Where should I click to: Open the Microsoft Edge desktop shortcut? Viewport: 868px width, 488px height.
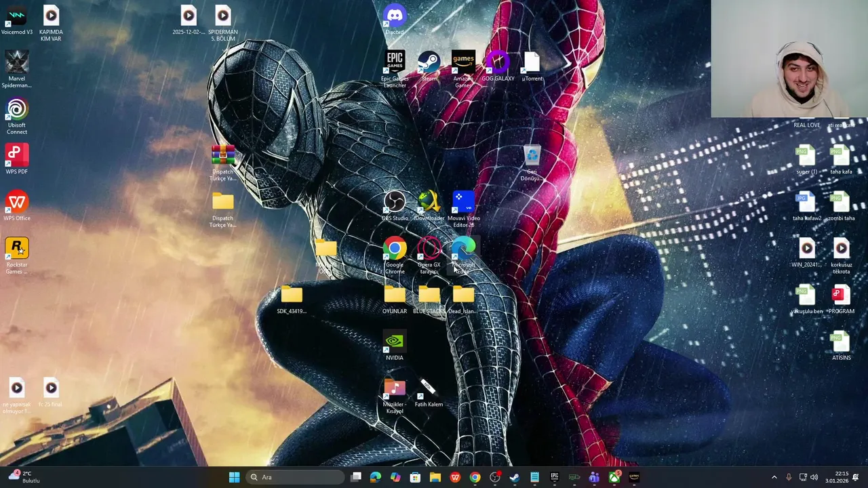click(463, 256)
